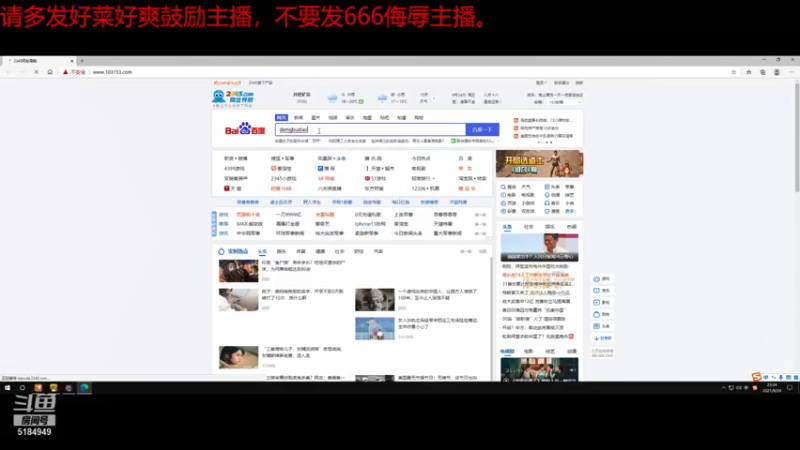This screenshot has height=450, width=800.
Task: Click the 天猫 link with red icon
Action: coord(233,188)
